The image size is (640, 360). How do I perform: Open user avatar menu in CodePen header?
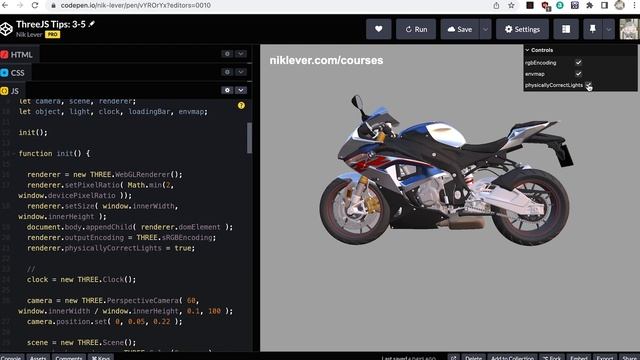(629, 29)
